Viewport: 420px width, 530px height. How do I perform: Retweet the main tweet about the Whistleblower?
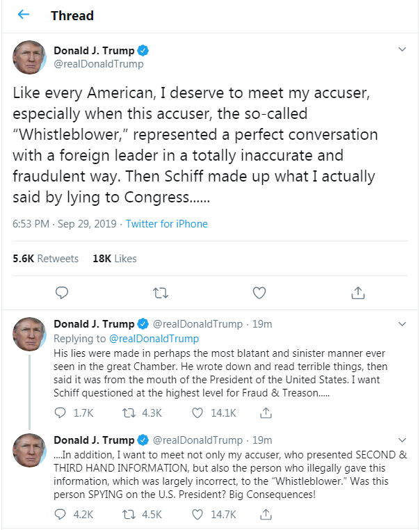click(x=161, y=293)
